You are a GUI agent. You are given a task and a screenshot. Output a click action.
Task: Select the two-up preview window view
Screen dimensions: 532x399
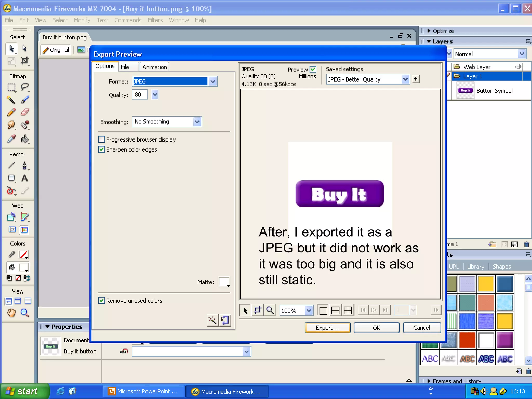coord(335,310)
